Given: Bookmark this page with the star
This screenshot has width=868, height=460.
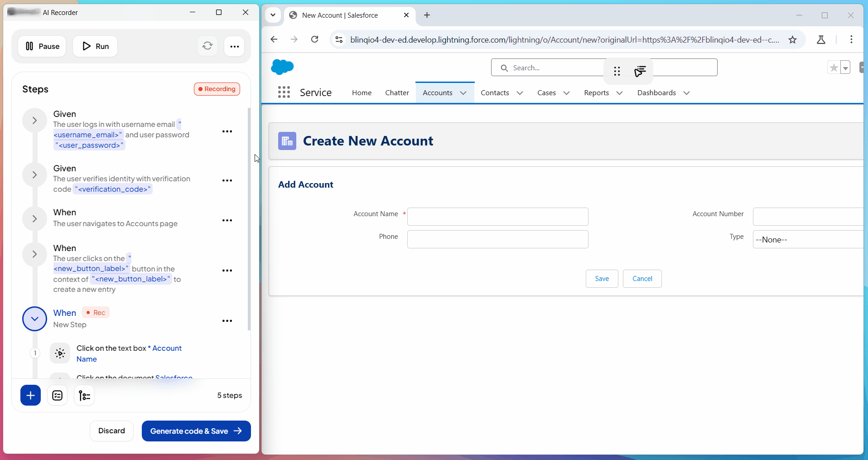Looking at the screenshot, I should tap(792, 40).
